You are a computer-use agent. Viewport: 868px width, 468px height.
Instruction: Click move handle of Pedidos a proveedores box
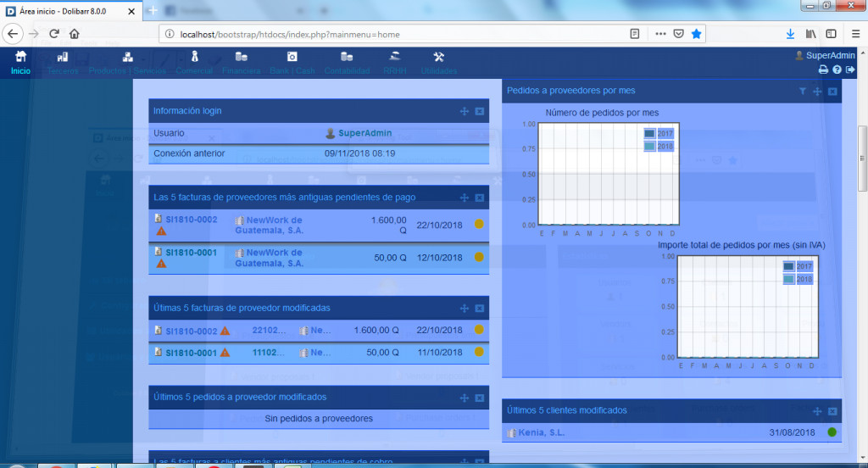pos(817,92)
